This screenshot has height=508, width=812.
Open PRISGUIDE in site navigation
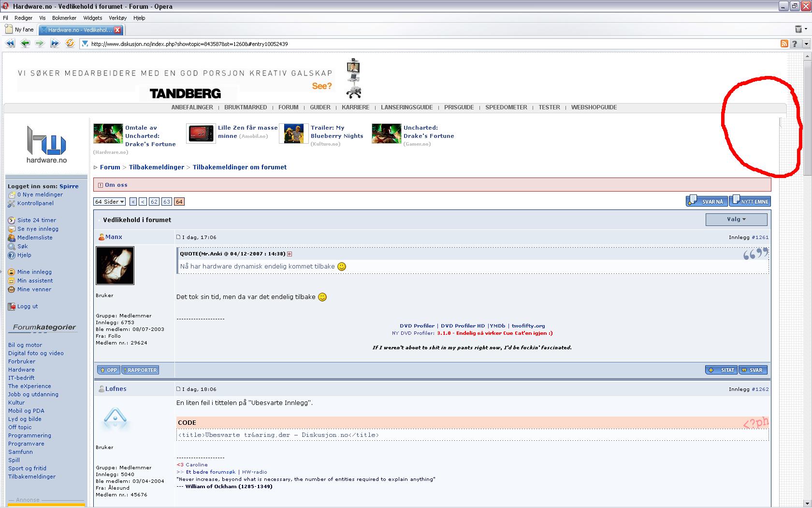(459, 107)
